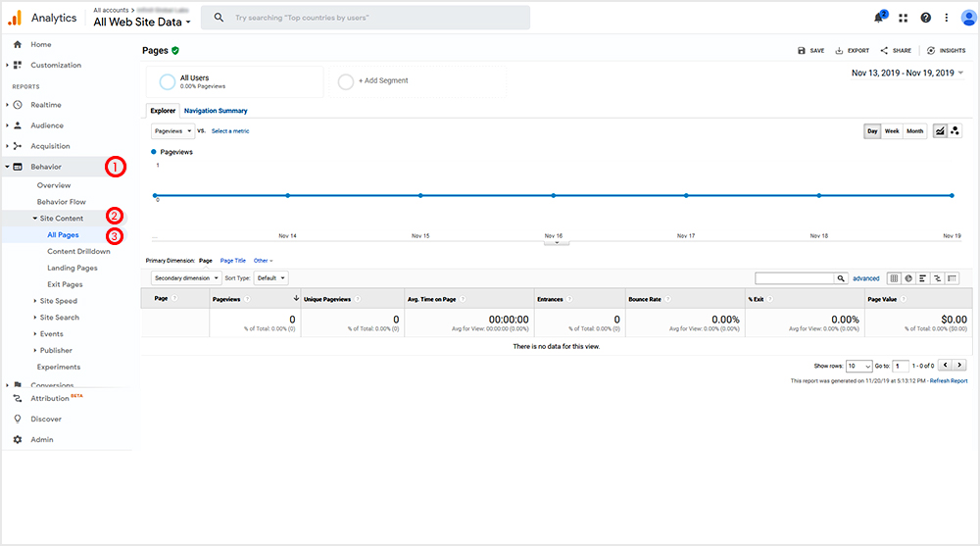Screen dimensions: 980x546
Task: Open Landing Pages report in sidebar
Action: coord(73,268)
